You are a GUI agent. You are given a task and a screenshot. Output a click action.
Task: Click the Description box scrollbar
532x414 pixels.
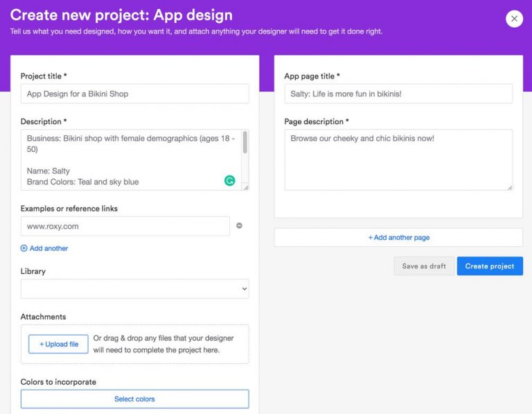click(245, 142)
